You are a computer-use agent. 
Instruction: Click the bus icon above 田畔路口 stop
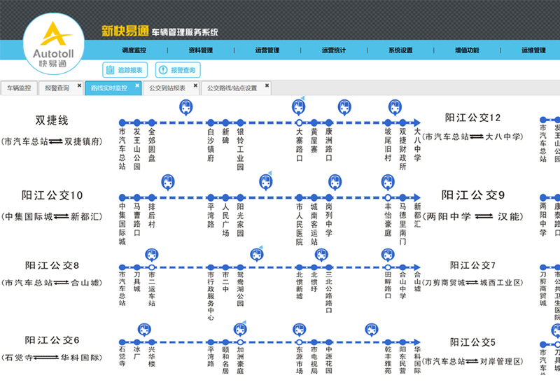[x=388, y=253]
